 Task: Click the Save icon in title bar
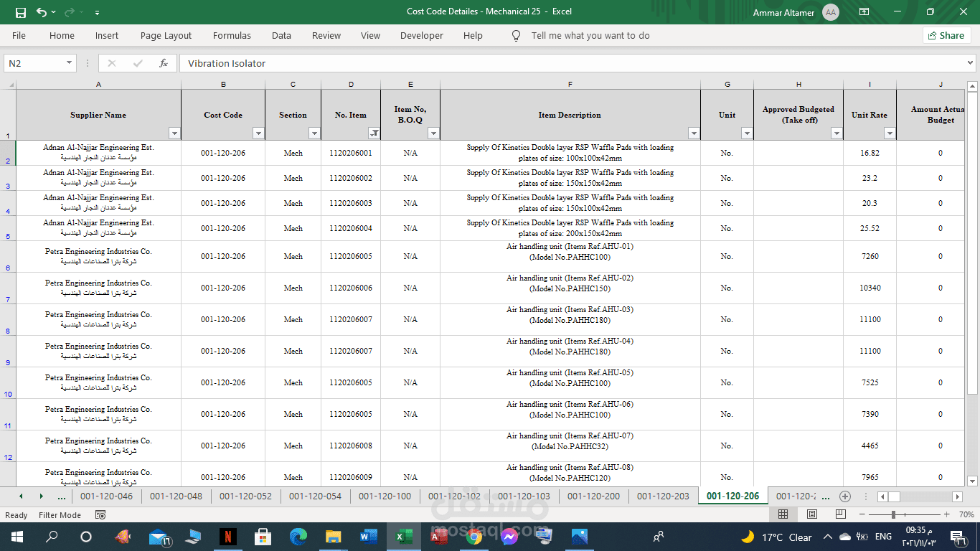click(x=21, y=12)
